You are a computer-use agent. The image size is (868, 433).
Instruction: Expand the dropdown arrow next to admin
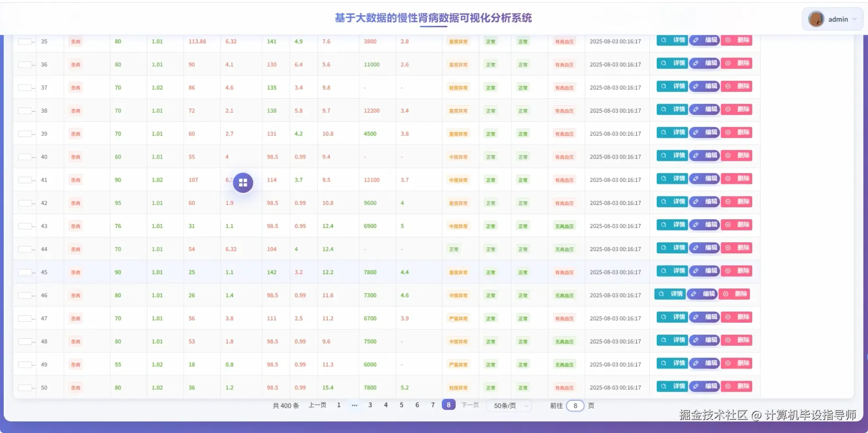pyautogui.click(x=854, y=19)
